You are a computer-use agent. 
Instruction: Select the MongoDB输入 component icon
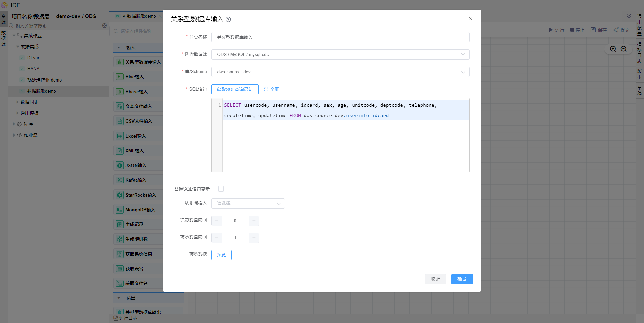click(x=120, y=210)
